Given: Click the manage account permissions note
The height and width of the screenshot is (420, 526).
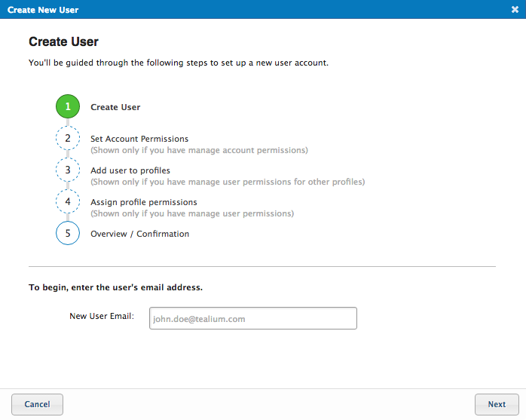Looking at the screenshot, I should click(x=199, y=150).
